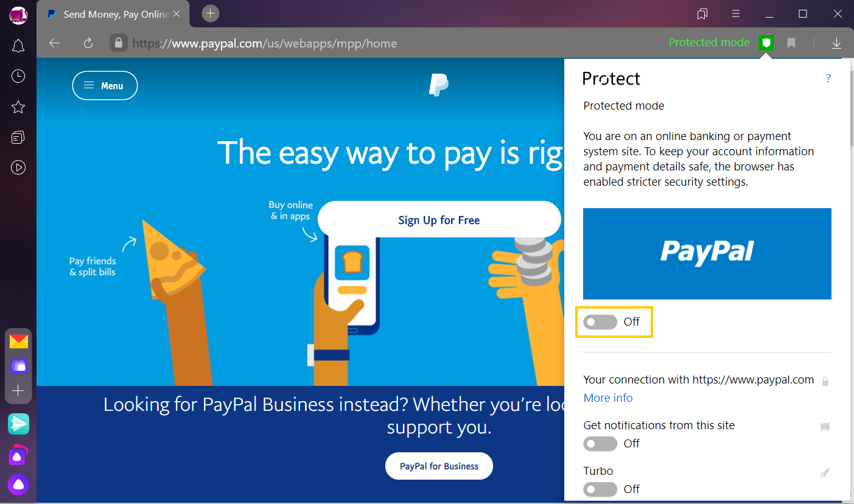Screen dimensions: 854x504
Task: Enable notifications from this site
Action: coord(600,444)
